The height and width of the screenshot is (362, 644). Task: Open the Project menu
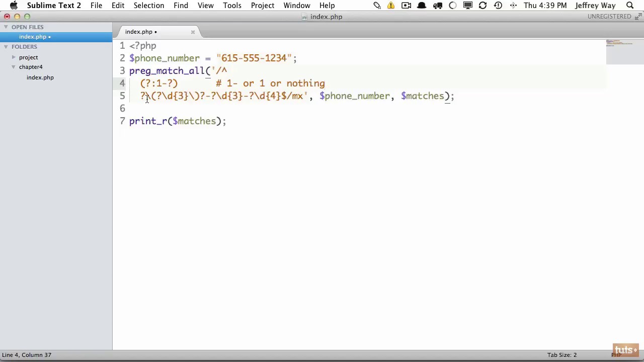pyautogui.click(x=262, y=6)
